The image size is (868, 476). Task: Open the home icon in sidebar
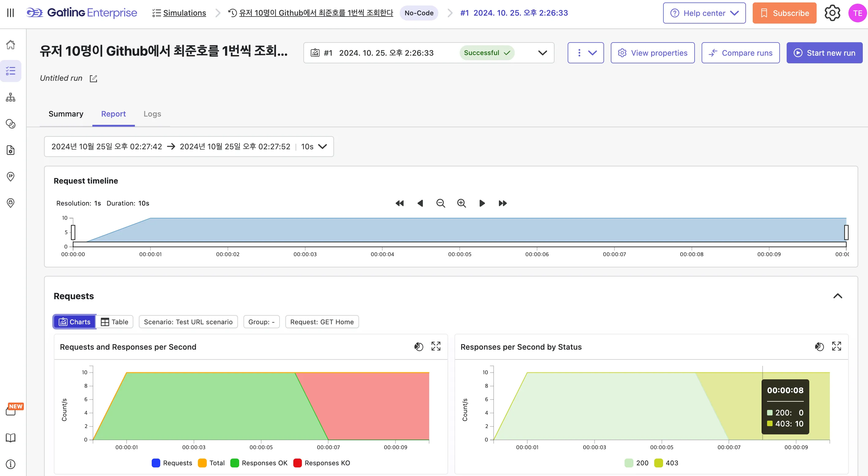11,44
